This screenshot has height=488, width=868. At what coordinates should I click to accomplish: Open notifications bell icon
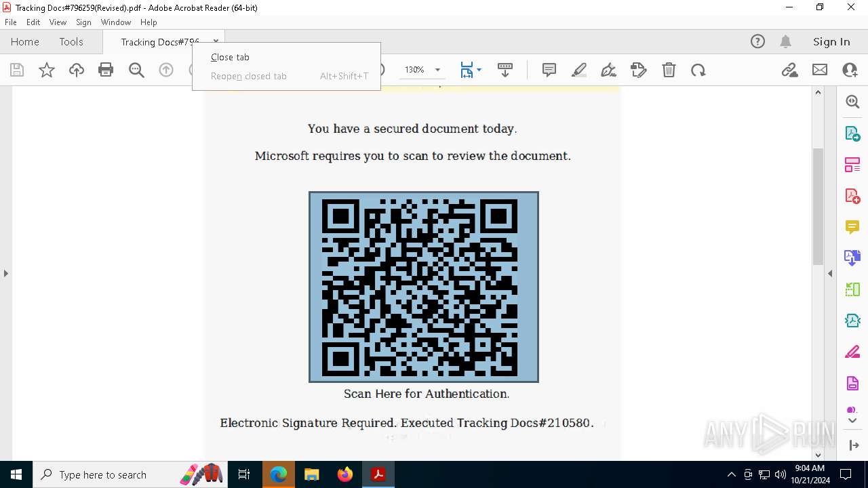[x=785, y=41]
